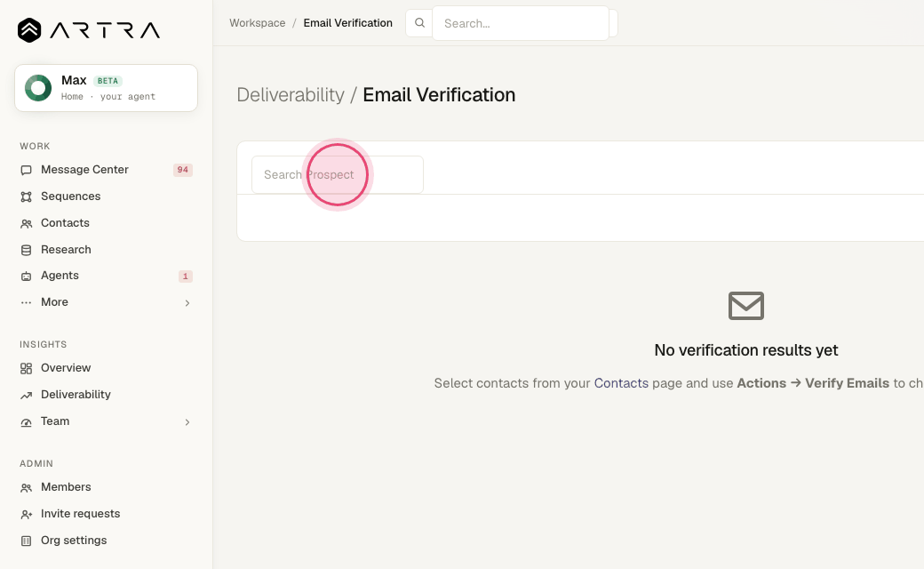Screen dimensions: 924x569
Task: Click 'Home · your agent' subtitle
Action: [x=108, y=97]
